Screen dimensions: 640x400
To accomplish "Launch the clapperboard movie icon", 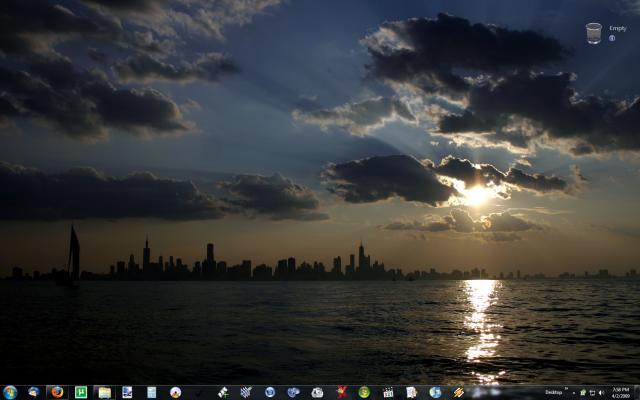I will tap(388, 393).
